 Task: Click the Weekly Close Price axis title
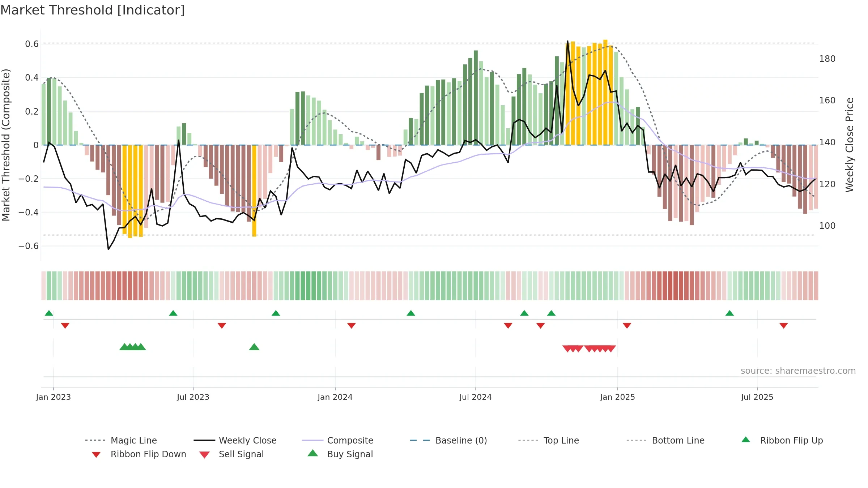tap(850, 145)
